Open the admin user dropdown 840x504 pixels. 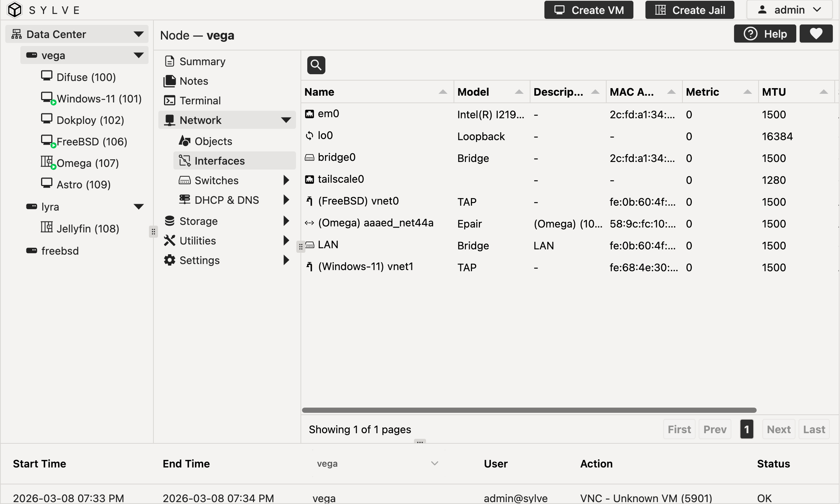coord(789,10)
